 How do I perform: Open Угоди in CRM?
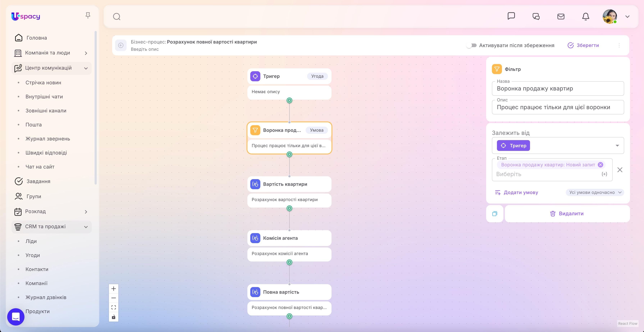point(33,255)
